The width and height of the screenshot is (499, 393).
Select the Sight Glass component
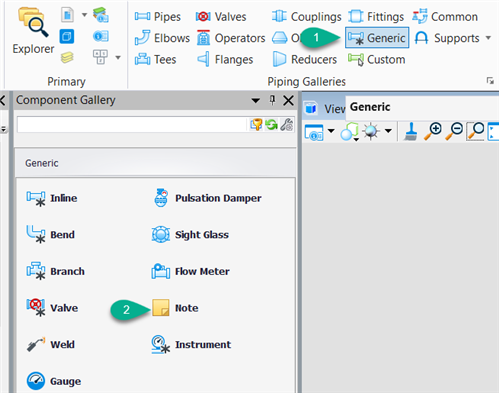(190, 234)
